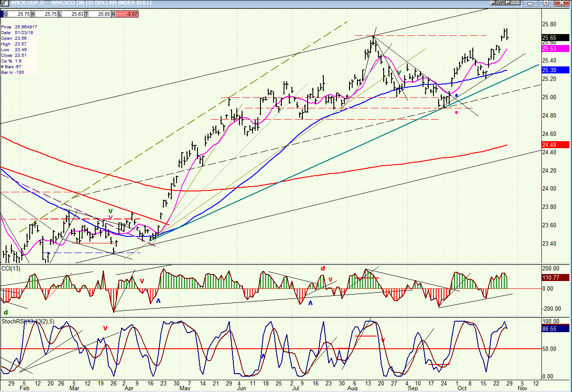Click the blue asterisk marker near October 1

pos(457,96)
